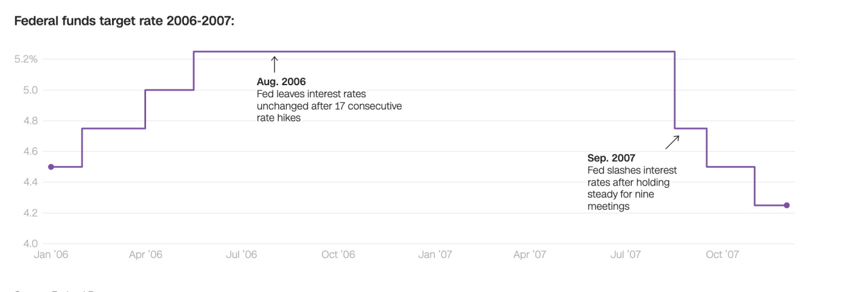868x292 pixels.
Task: Click the Oct '07 x-axis label
Action: (x=722, y=255)
